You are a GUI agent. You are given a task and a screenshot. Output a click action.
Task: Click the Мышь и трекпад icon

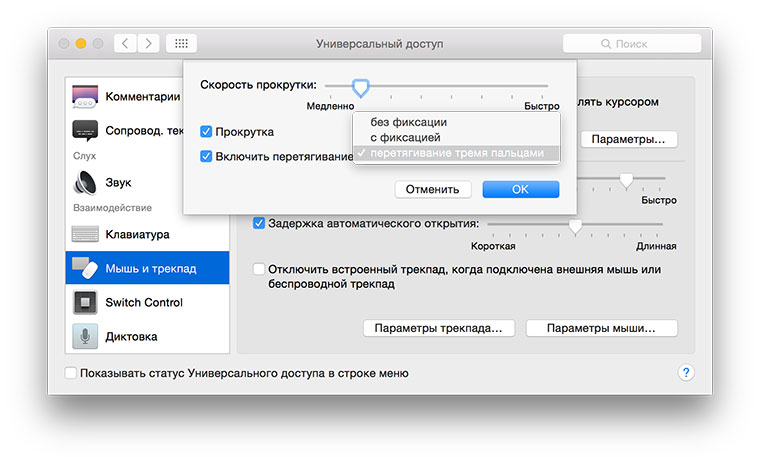[x=85, y=268]
